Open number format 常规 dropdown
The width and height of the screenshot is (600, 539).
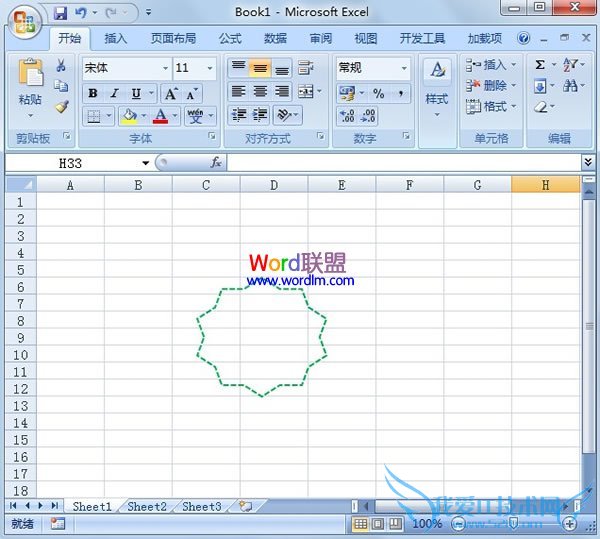(404, 68)
